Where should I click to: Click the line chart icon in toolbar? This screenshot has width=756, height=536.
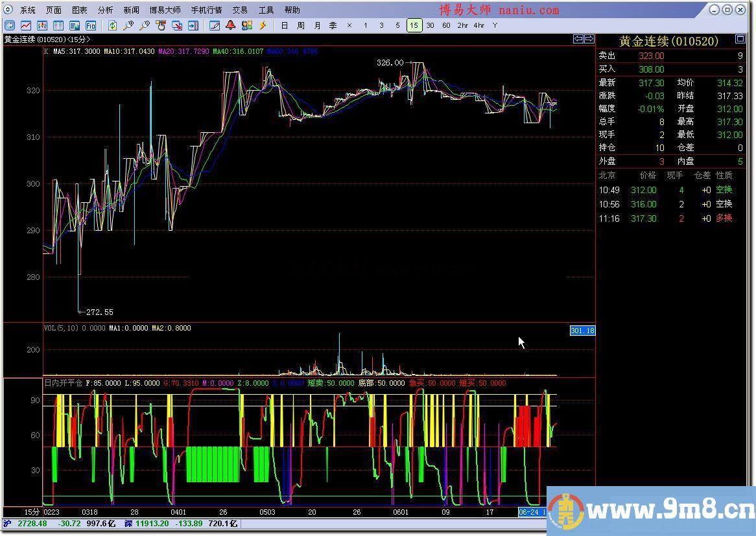(x=26, y=25)
